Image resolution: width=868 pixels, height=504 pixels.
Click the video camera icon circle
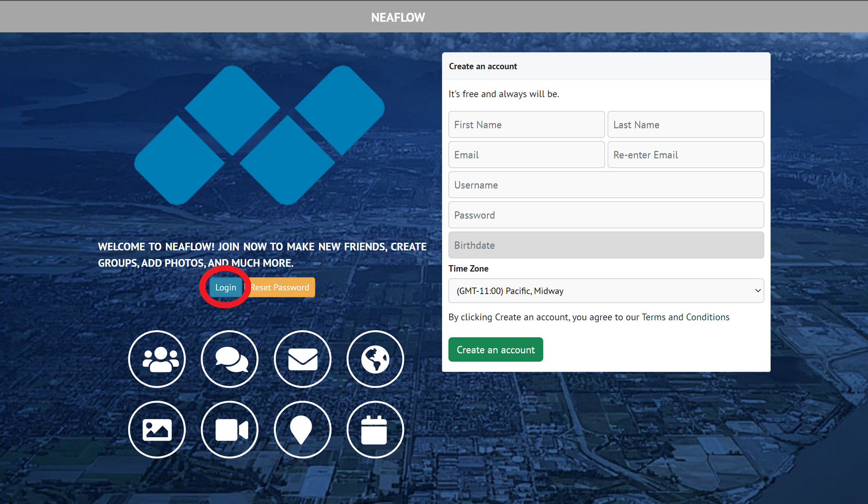(230, 430)
